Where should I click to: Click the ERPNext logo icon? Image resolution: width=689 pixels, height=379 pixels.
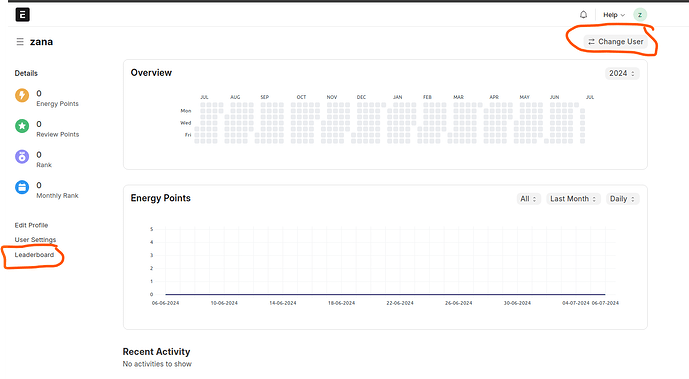[22, 14]
